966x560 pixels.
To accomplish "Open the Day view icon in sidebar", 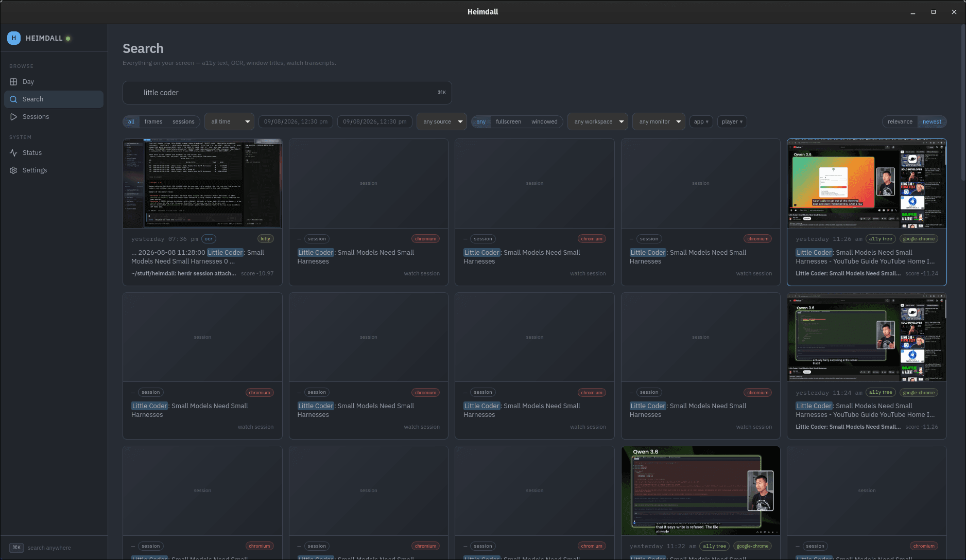I will click(x=13, y=82).
